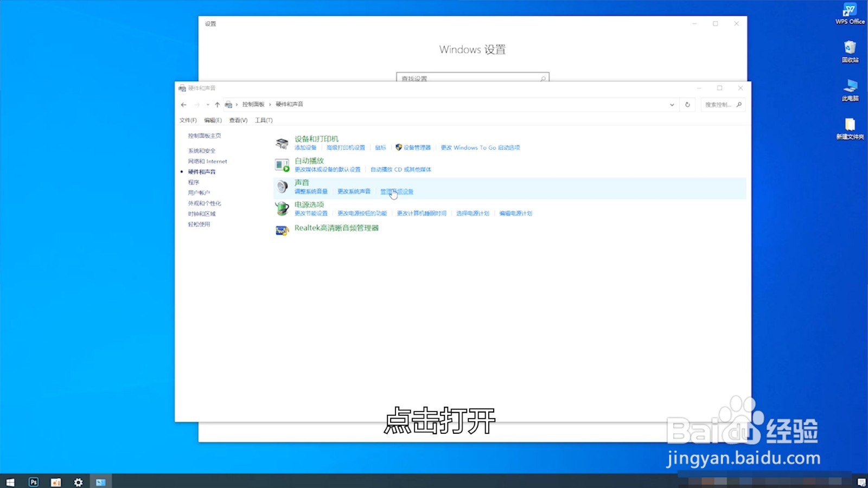
Task: Click the 电源选项 heading link
Action: coord(309,205)
